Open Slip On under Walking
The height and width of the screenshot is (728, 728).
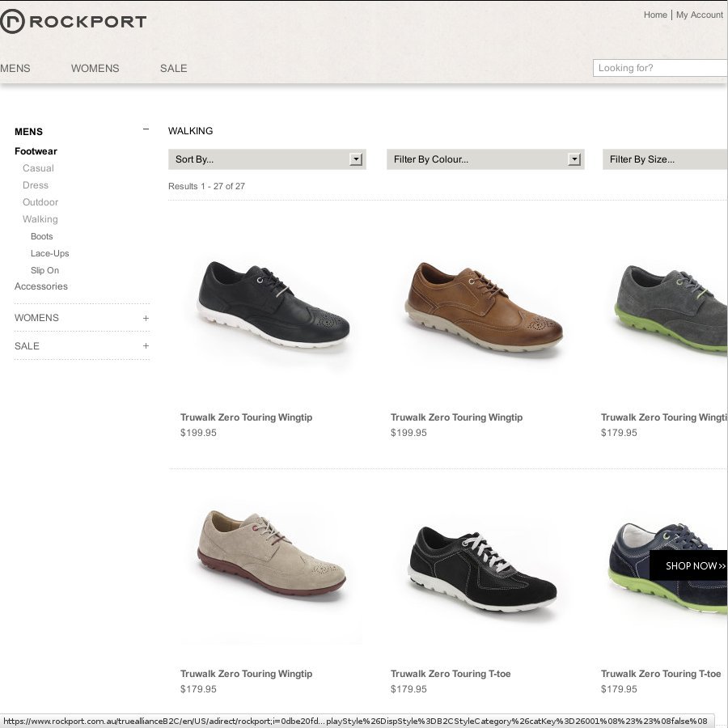tap(44, 270)
